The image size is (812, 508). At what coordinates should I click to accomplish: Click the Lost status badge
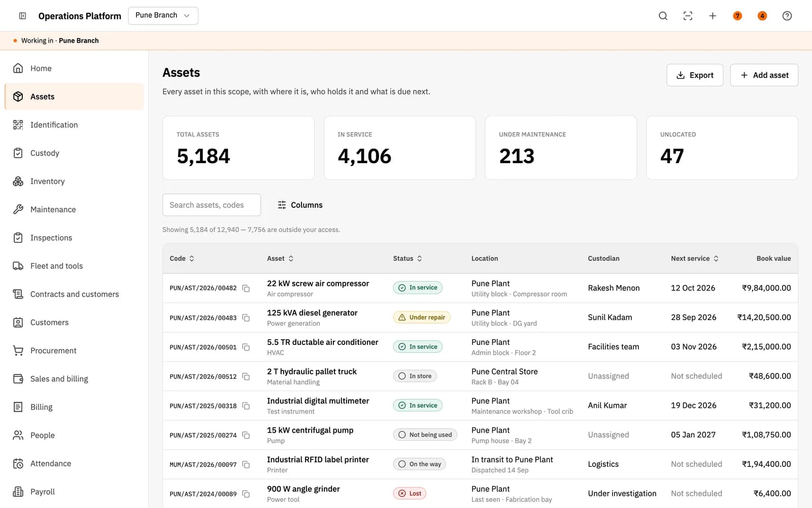(410, 493)
